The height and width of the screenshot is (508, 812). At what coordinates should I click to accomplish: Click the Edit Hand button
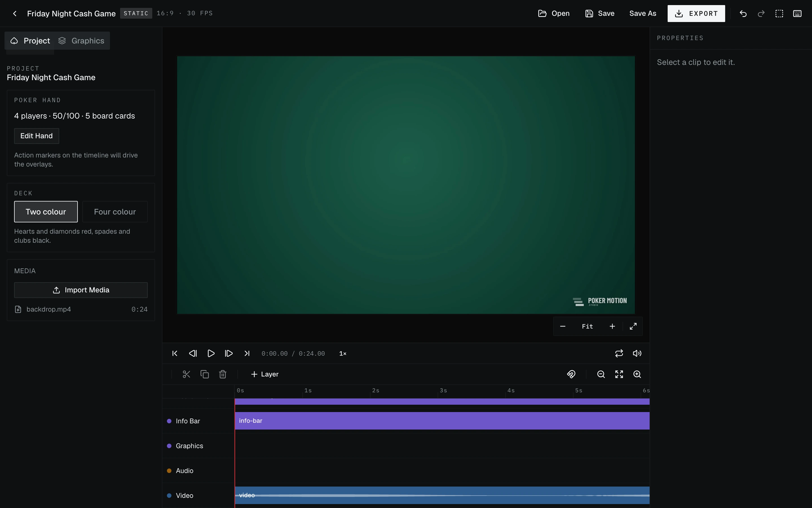pyautogui.click(x=37, y=136)
